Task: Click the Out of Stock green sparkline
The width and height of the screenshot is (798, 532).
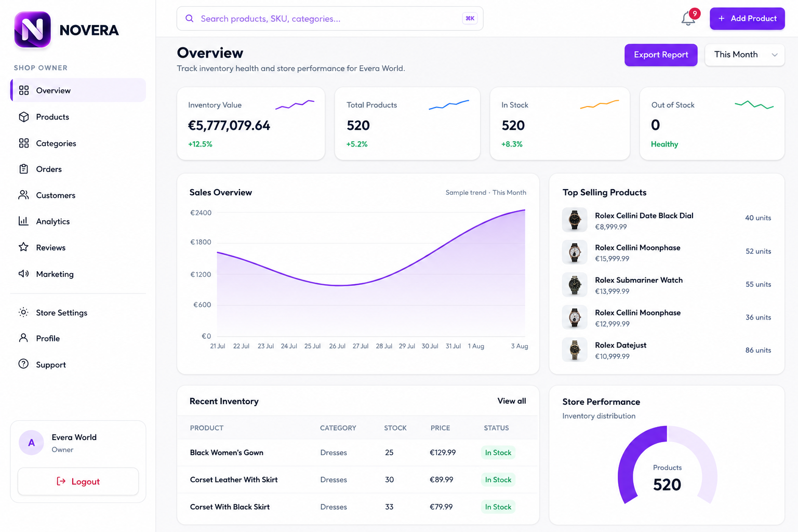Action: 754,105
